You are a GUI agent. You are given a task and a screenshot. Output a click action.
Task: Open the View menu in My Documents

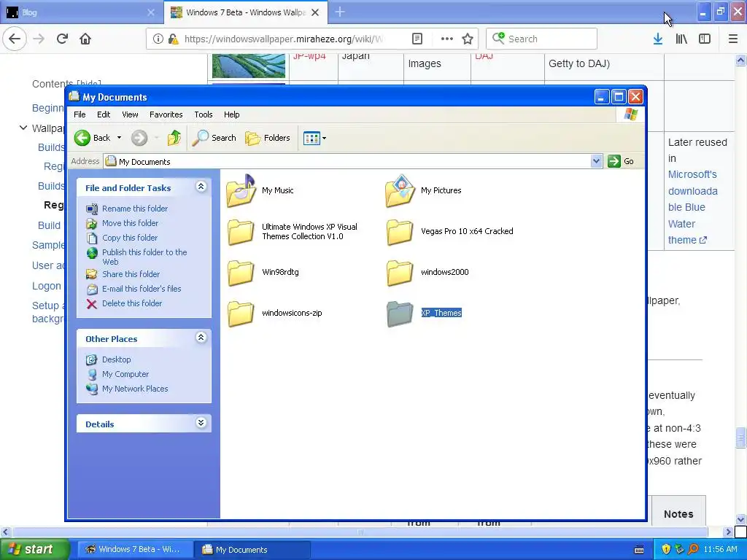click(x=130, y=114)
